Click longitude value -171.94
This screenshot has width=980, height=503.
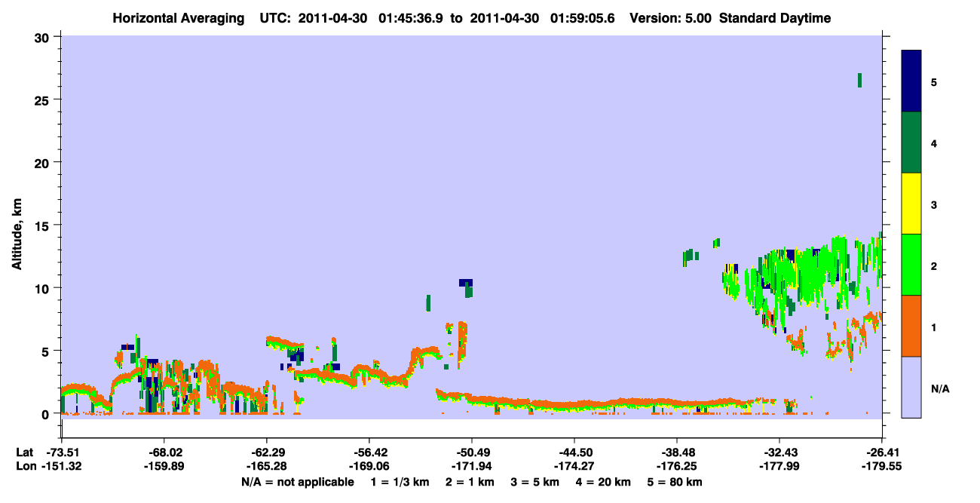[471, 467]
